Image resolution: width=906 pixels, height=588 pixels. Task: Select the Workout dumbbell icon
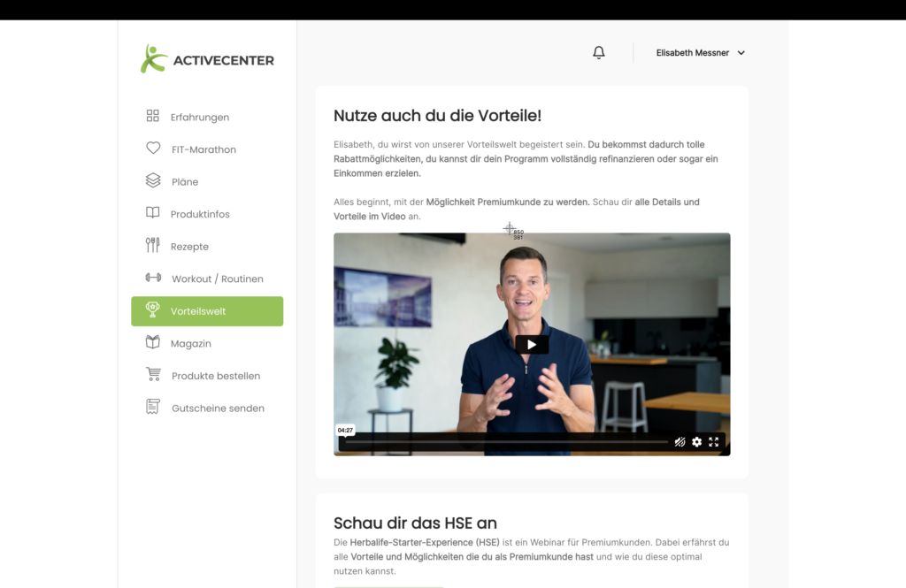point(152,279)
